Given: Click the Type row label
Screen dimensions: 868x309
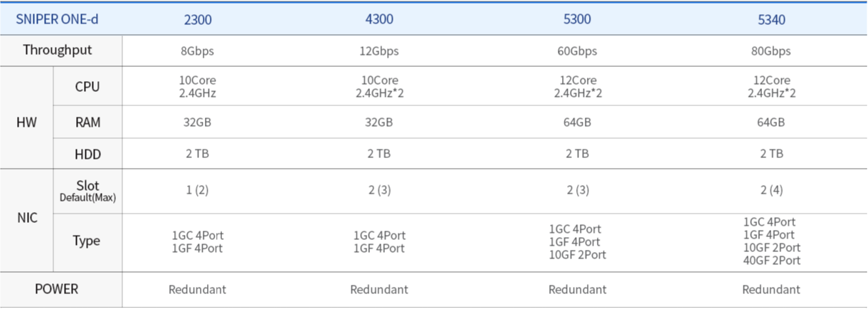Looking at the screenshot, I should pos(87,241).
